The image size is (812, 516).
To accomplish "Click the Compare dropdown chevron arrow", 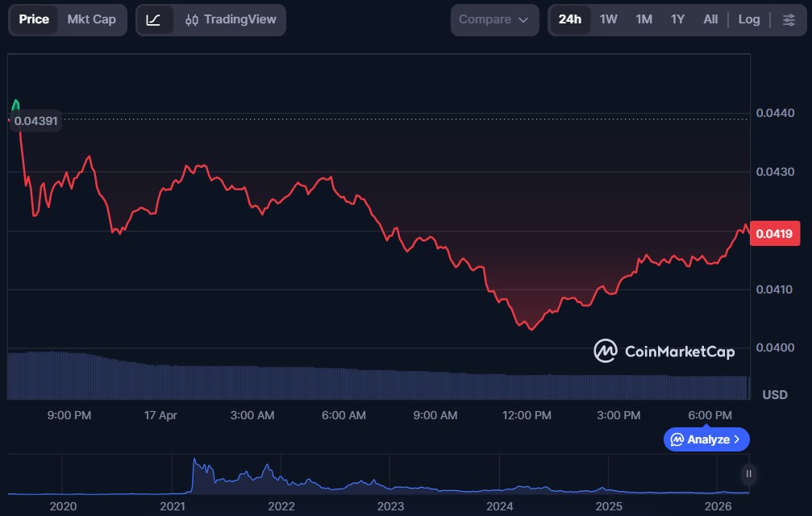I will pos(523,19).
